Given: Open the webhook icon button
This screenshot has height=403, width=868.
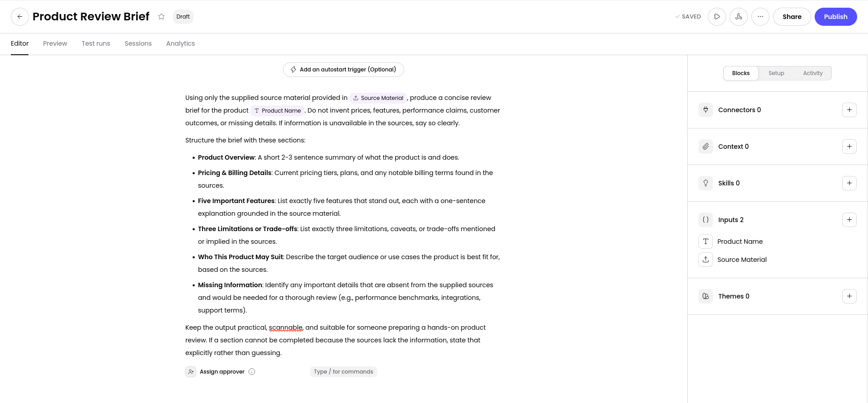Looking at the screenshot, I should tap(739, 17).
